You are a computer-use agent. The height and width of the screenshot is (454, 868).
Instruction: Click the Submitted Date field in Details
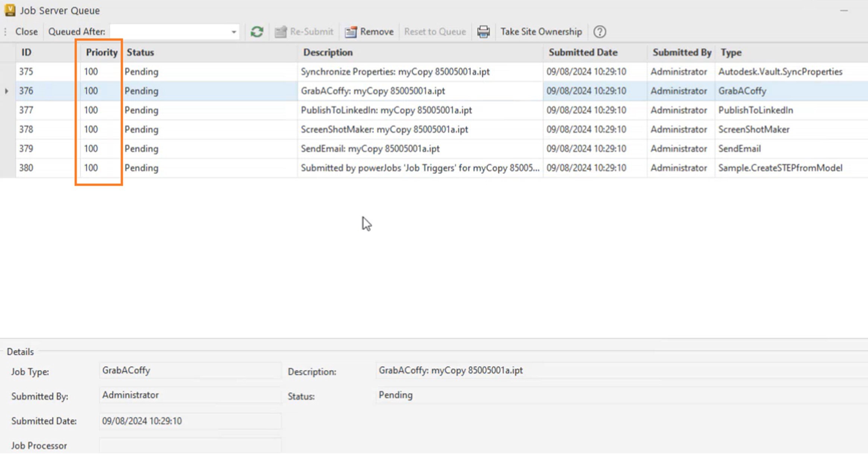[x=190, y=421]
